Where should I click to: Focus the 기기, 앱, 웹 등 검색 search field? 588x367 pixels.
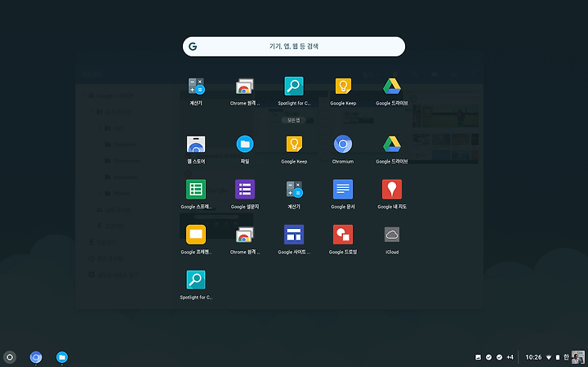294,47
